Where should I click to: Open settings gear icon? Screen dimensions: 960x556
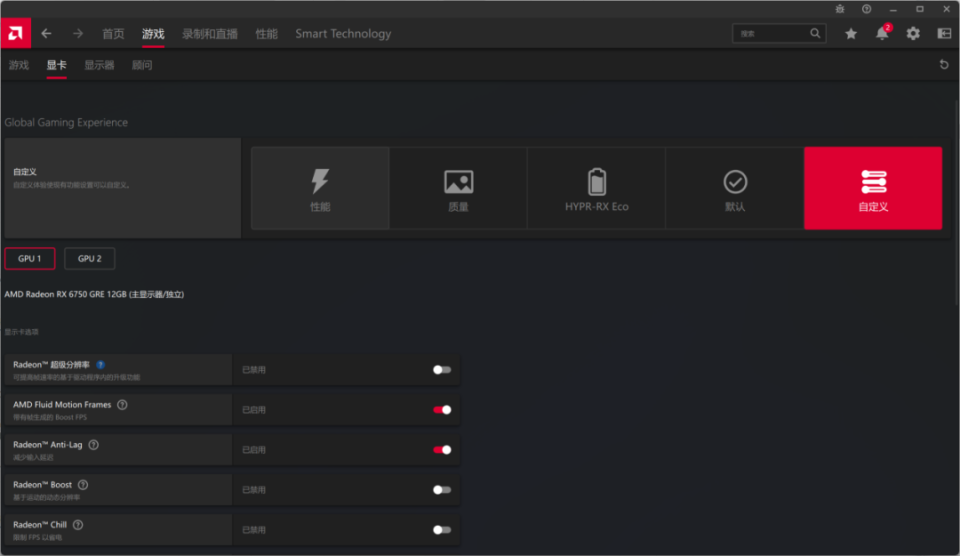(913, 34)
